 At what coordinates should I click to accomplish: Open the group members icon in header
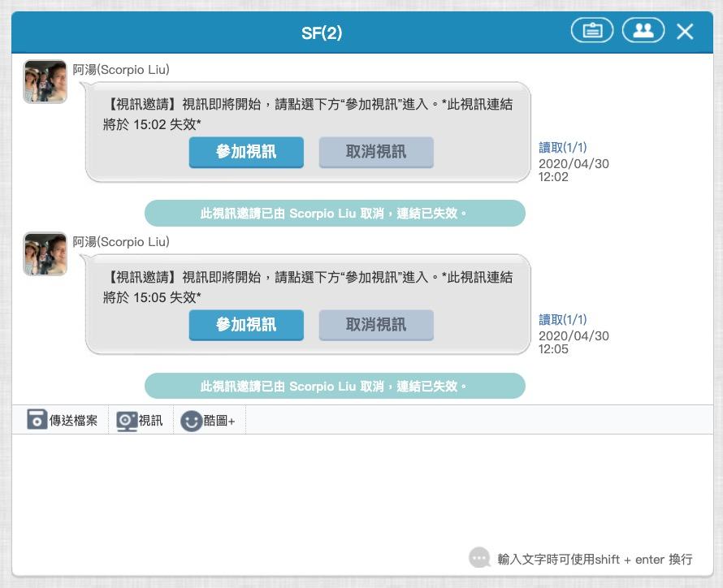point(643,30)
